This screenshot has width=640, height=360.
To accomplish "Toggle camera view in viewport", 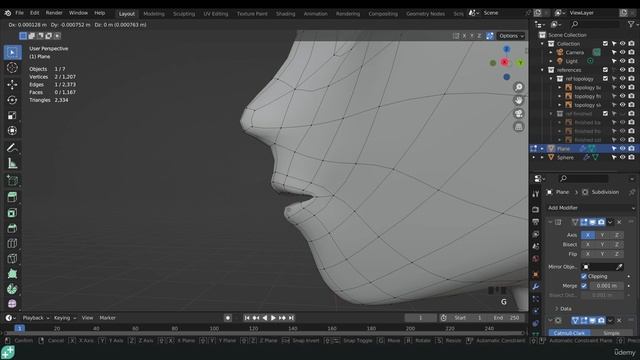I will point(519,113).
